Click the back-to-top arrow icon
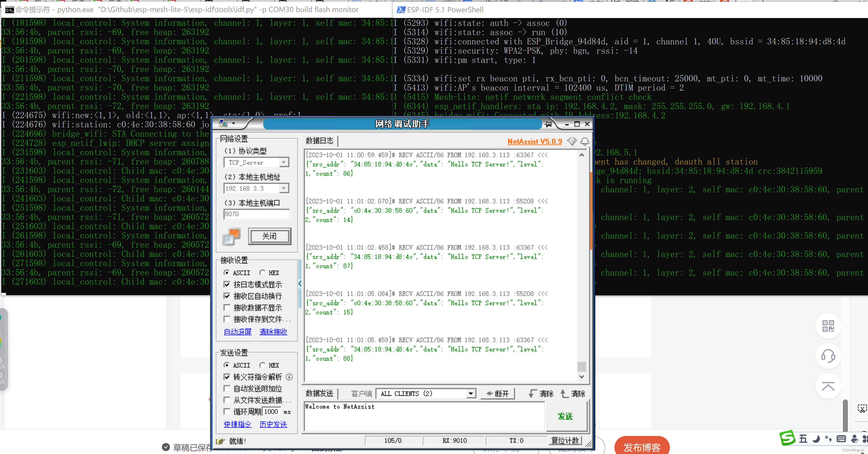This screenshot has height=454, width=868. 828,386
